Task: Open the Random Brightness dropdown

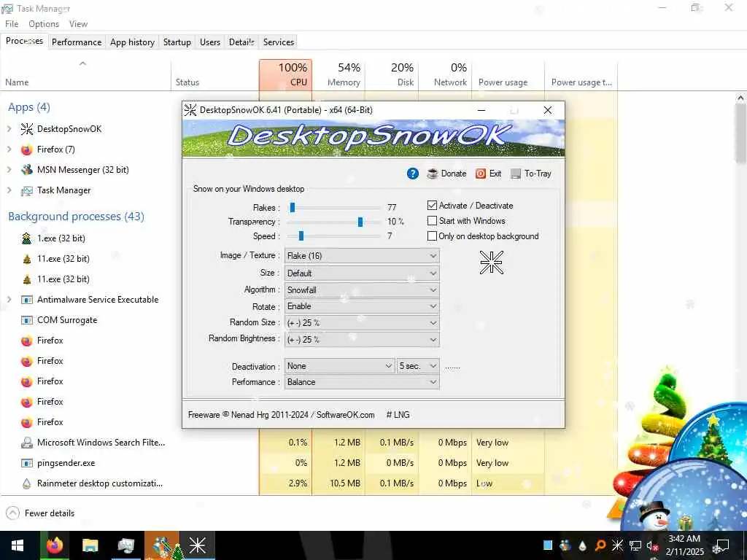Action: point(362,340)
